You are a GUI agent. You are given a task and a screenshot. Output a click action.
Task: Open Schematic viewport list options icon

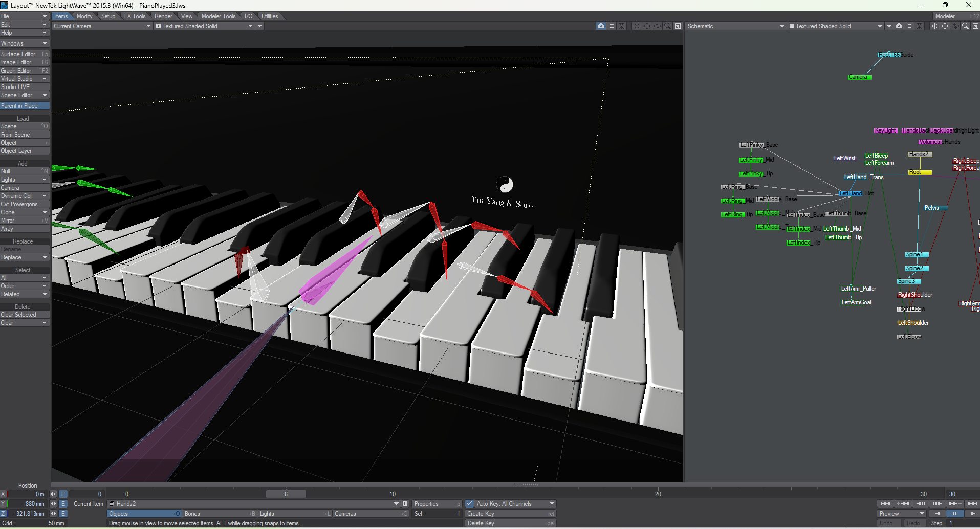coord(909,26)
